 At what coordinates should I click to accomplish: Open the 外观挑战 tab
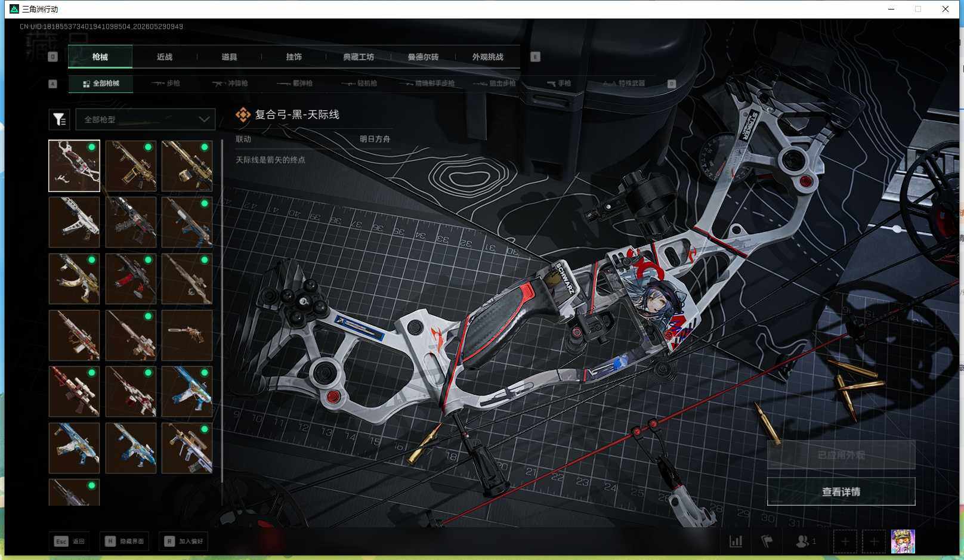coord(488,57)
